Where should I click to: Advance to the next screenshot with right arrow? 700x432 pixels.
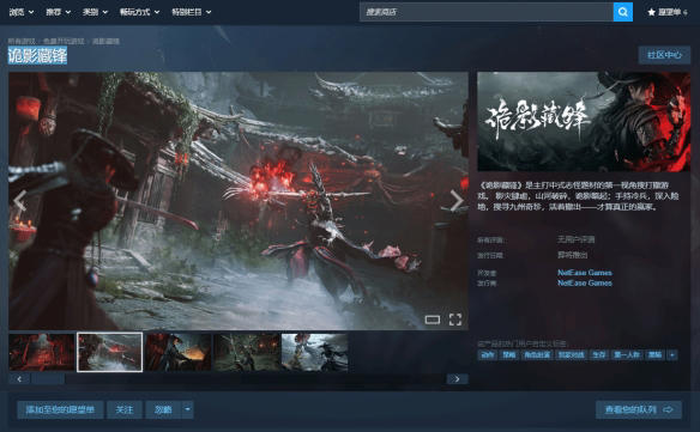(x=456, y=201)
